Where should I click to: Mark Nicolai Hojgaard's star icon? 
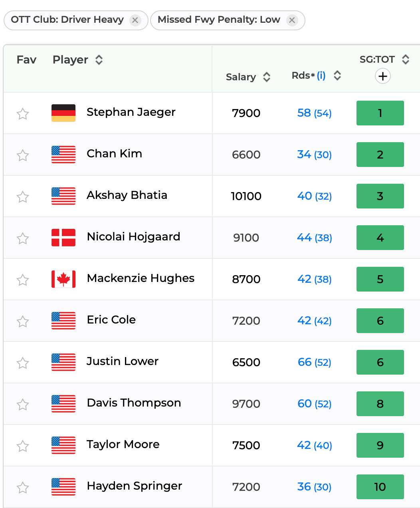23,238
